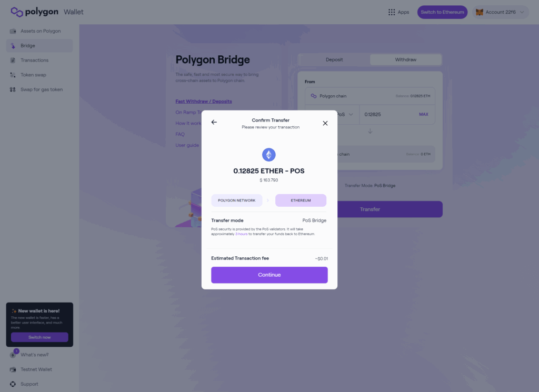The height and width of the screenshot is (392, 539).
Task: Open Assets on Polygon sidebar item
Action: pos(39,31)
